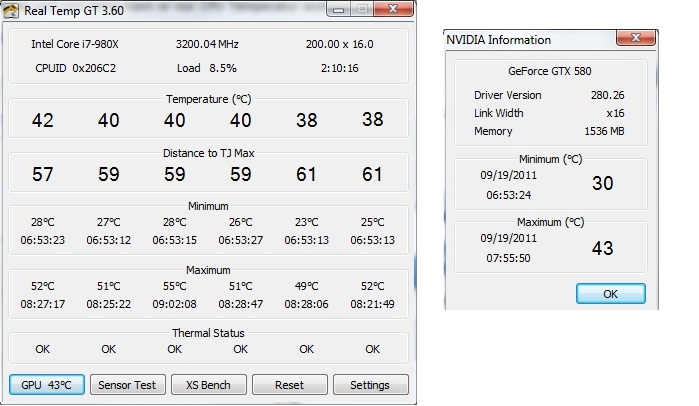Click the CPUID 0x206C2 text

[x=75, y=68]
